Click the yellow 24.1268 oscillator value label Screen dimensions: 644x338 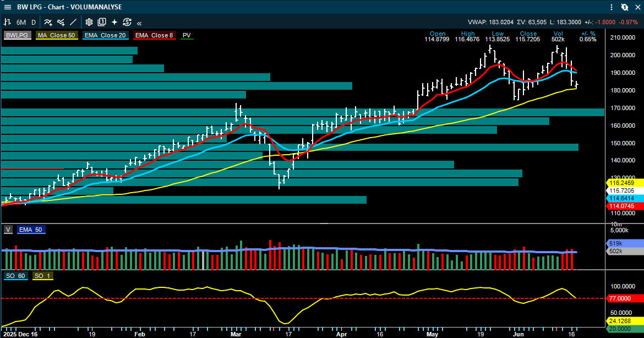pos(625,321)
